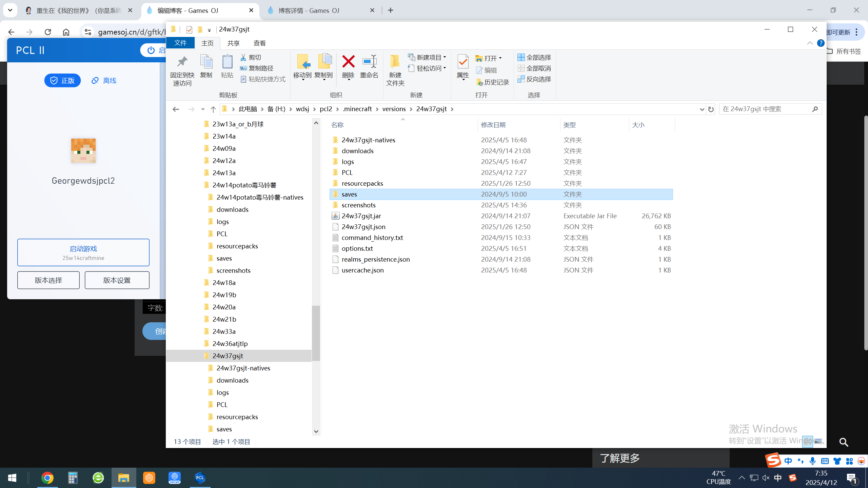Image resolution: width=868 pixels, height=488 pixels.
Task: Click 版本设置 button in PCL
Action: [117, 280]
